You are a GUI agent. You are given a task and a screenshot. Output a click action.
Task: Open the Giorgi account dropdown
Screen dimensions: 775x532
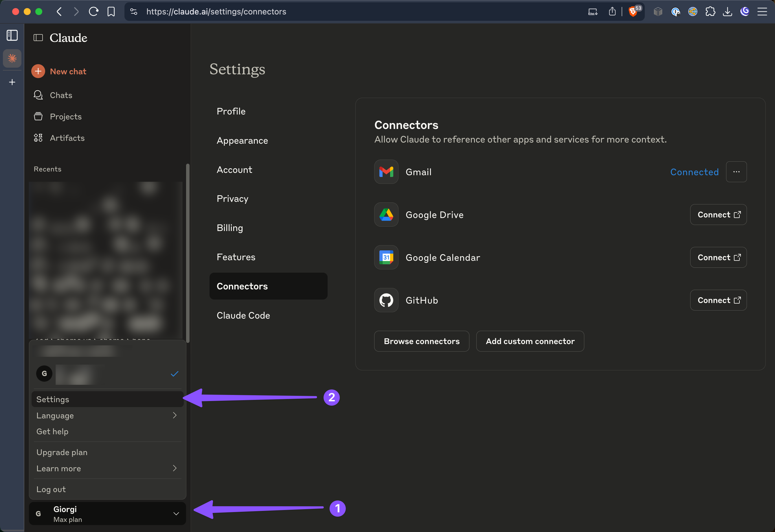107,513
